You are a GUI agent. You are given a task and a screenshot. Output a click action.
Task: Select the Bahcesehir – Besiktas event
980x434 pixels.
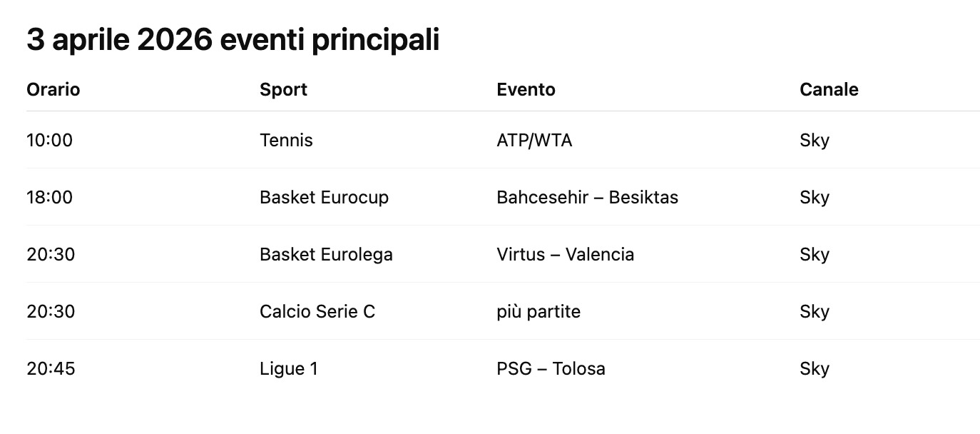coord(587,198)
